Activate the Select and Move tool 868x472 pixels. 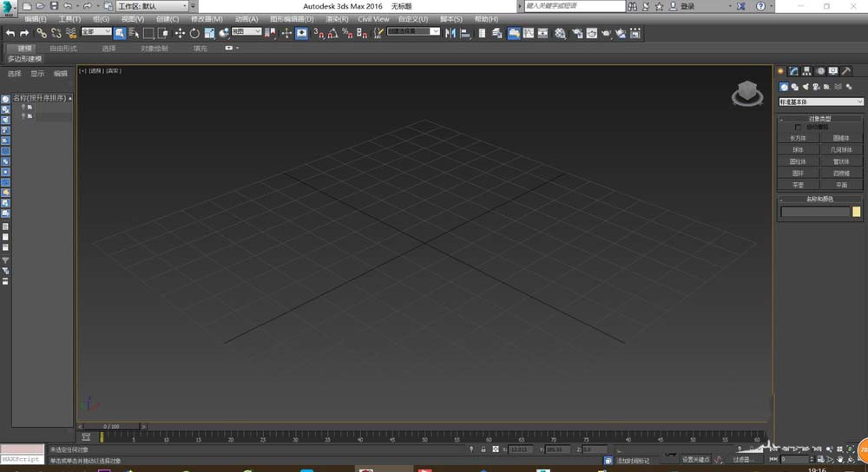(180, 33)
